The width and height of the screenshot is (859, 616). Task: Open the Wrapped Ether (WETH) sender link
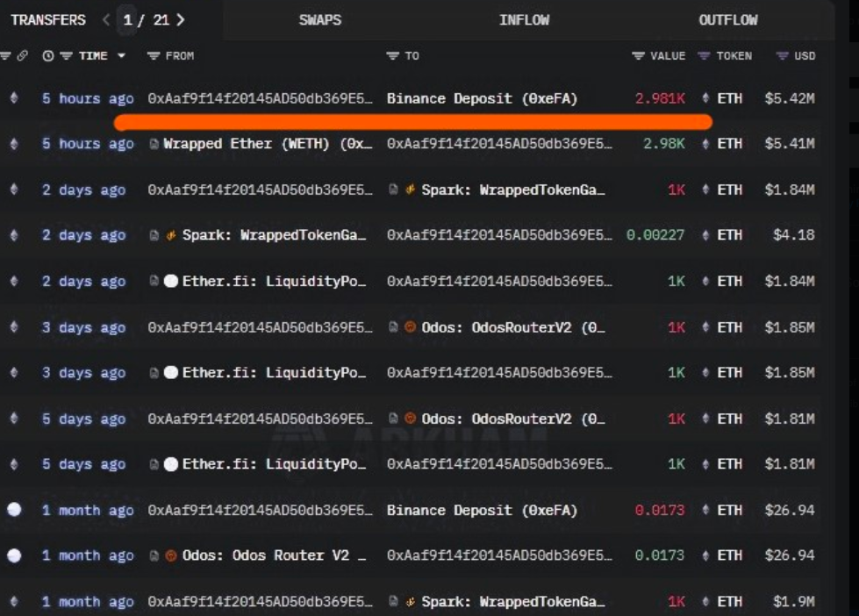pos(268,144)
